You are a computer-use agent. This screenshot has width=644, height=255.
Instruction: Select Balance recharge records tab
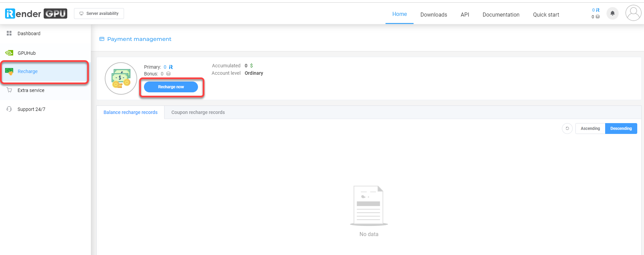click(130, 112)
